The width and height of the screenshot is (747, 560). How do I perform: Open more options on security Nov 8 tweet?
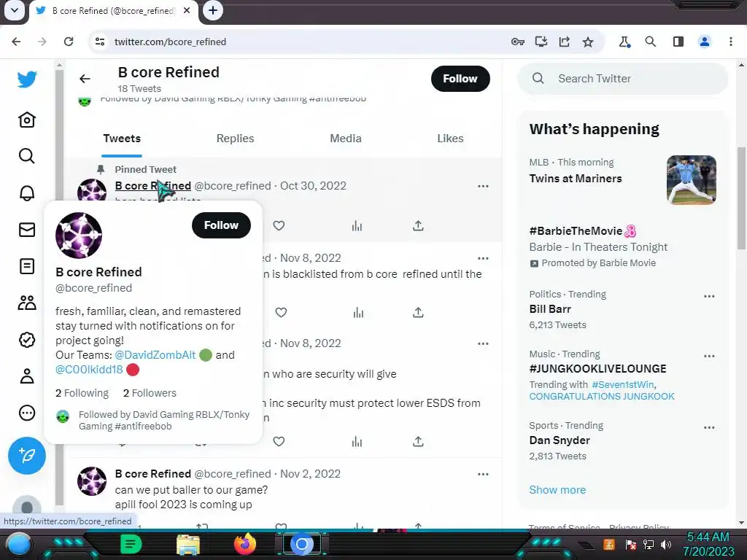483,343
